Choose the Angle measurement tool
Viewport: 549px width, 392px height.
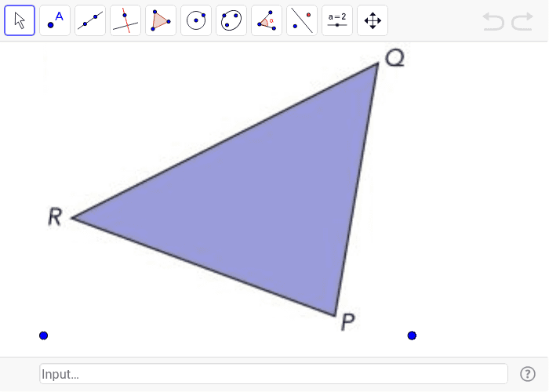click(x=267, y=20)
